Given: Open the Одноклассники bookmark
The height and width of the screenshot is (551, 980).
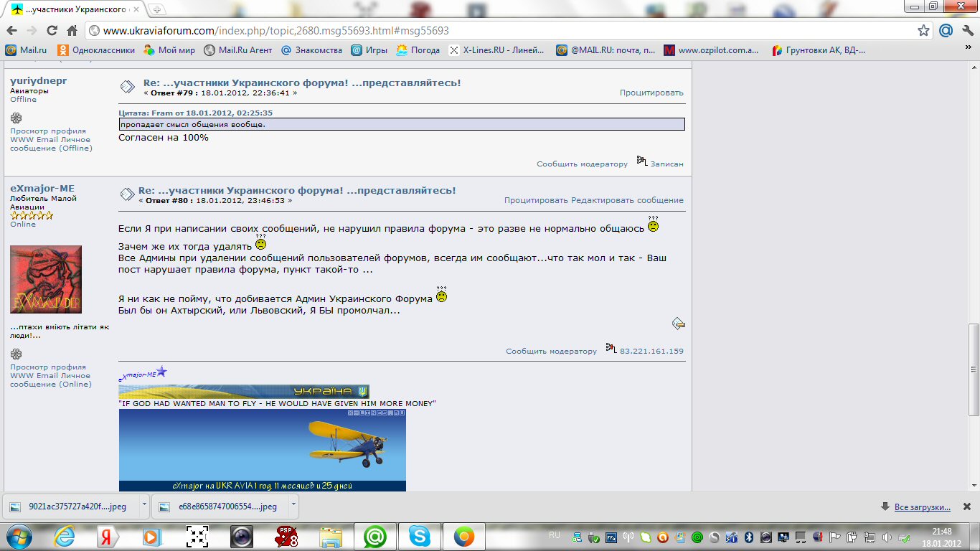Looking at the screenshot, I should click(96, 50).
